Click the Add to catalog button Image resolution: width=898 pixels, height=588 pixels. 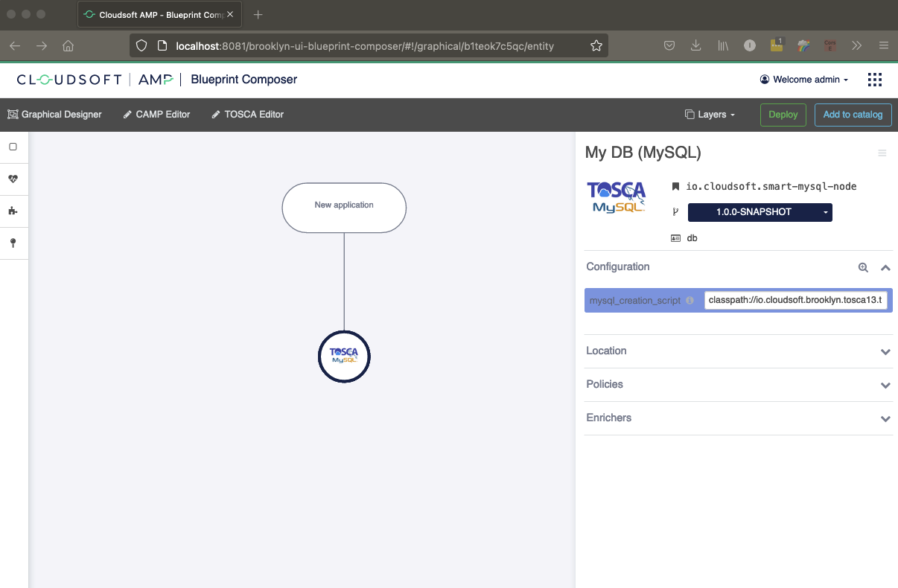tap(853, 115)
